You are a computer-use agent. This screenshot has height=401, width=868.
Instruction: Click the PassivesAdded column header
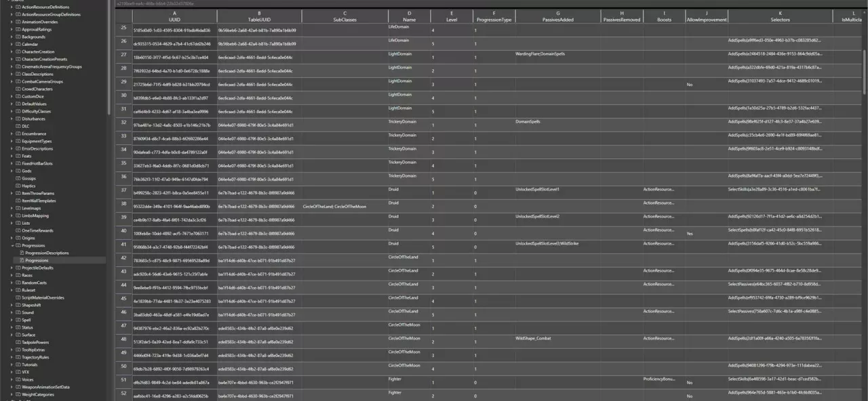(x=557, y=17)
